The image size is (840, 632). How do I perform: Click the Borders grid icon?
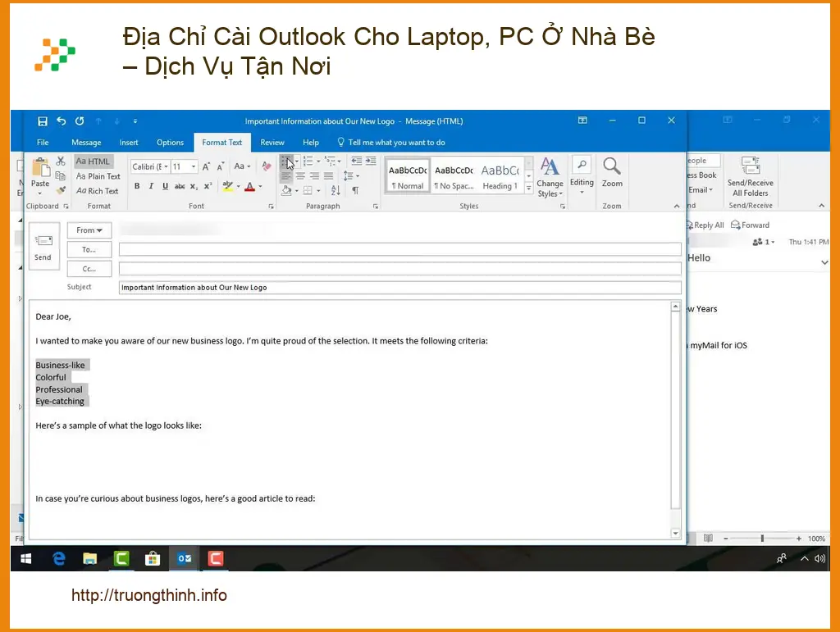308,190
